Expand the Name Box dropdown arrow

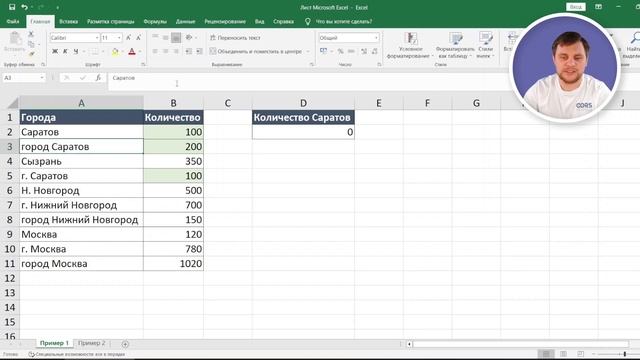[x=42, y=78]
